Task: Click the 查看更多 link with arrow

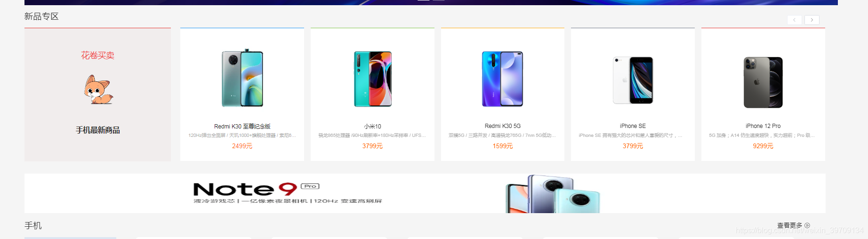Action: (x=794, y=225)
